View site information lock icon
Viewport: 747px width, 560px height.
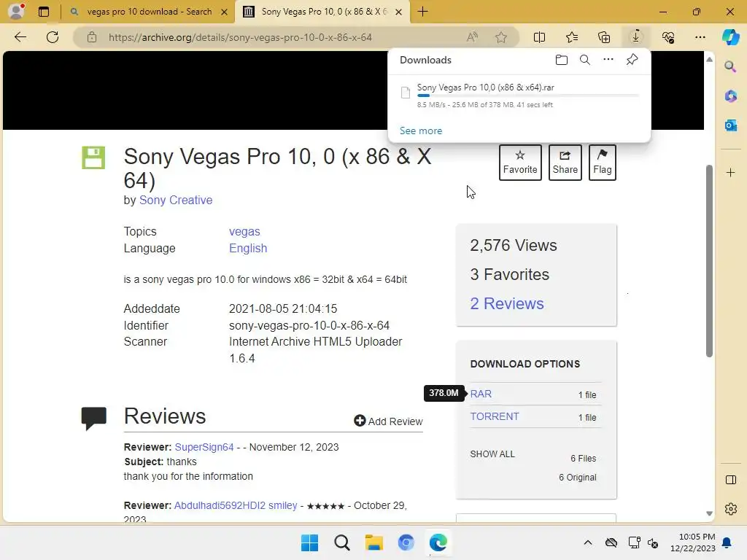point(91,37)
